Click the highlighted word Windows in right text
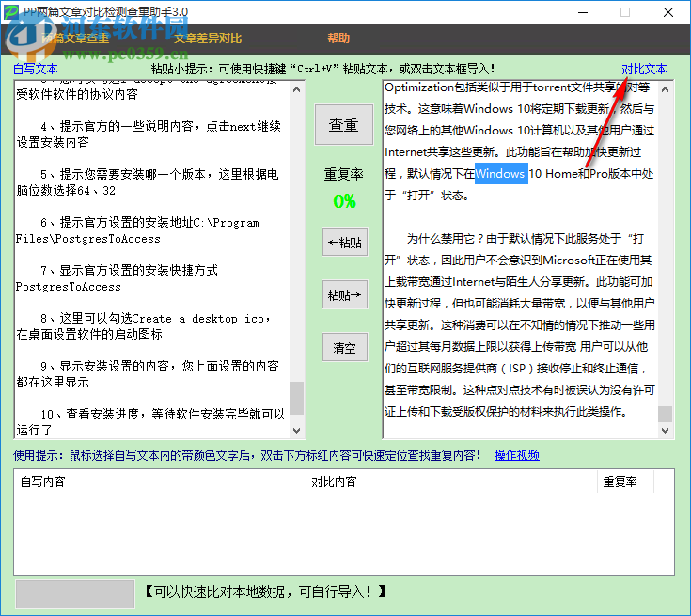 (501, 173)
